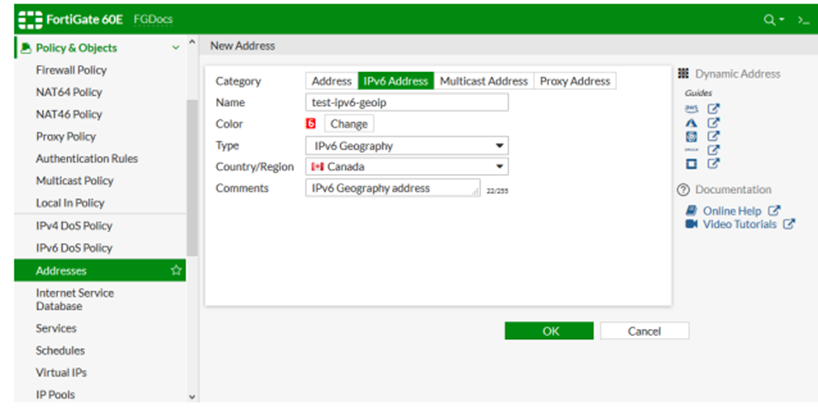Click the OK button

click(550, 331)
